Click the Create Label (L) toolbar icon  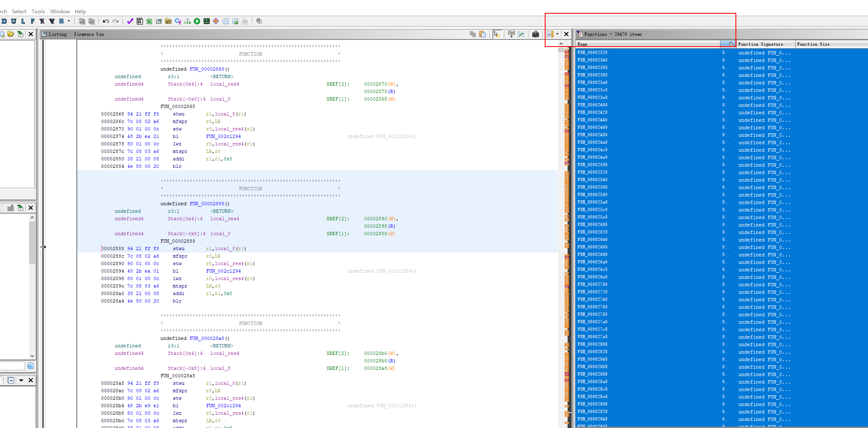point(23,21)
